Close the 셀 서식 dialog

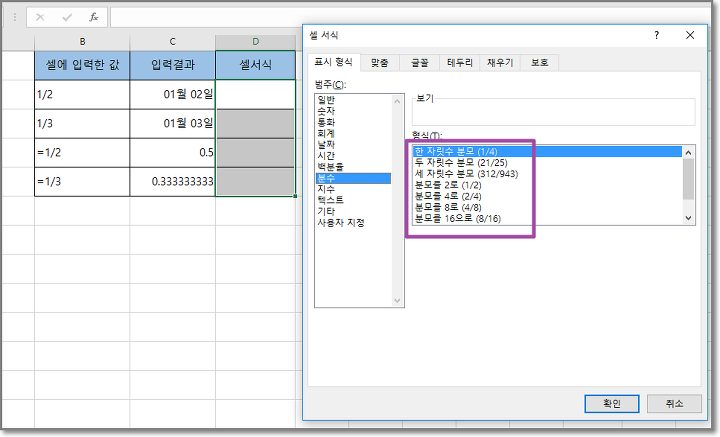click(690, 35)
